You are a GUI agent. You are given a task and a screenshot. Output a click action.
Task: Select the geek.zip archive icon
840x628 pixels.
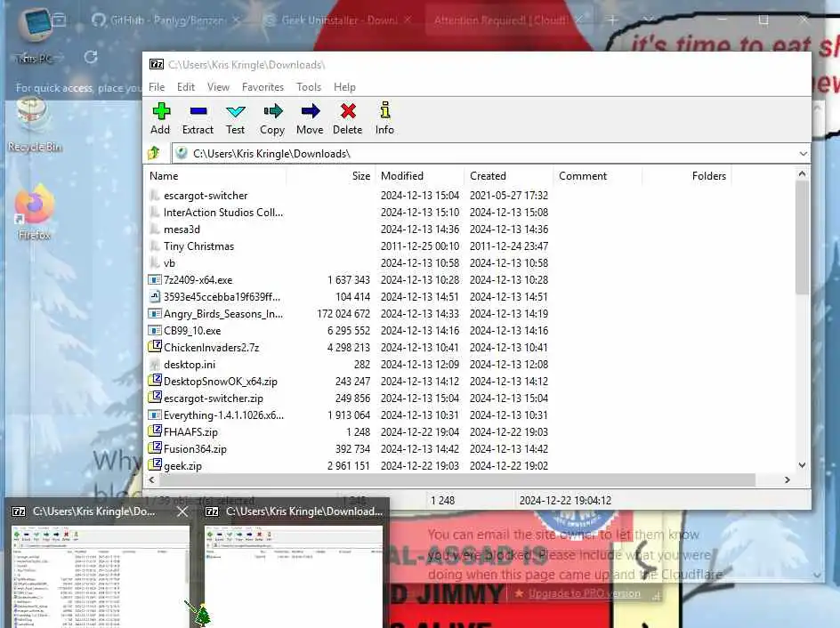click(x=154, y=464)
